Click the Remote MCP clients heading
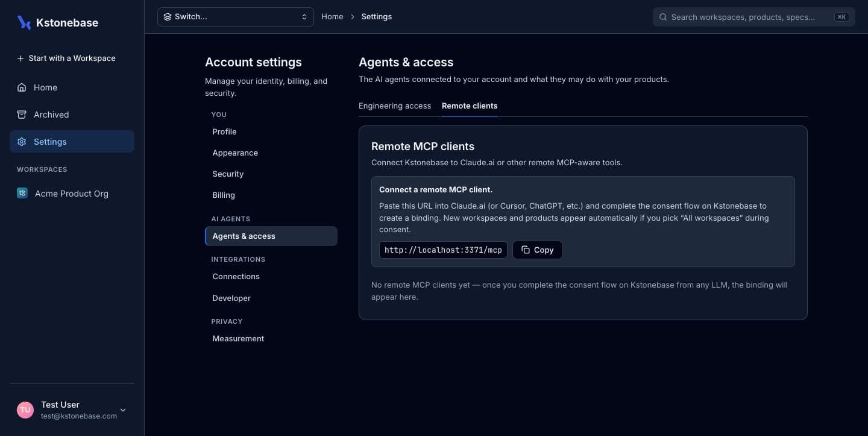The height and width of the screenshot is (436, 868). (x=423, y=147)
